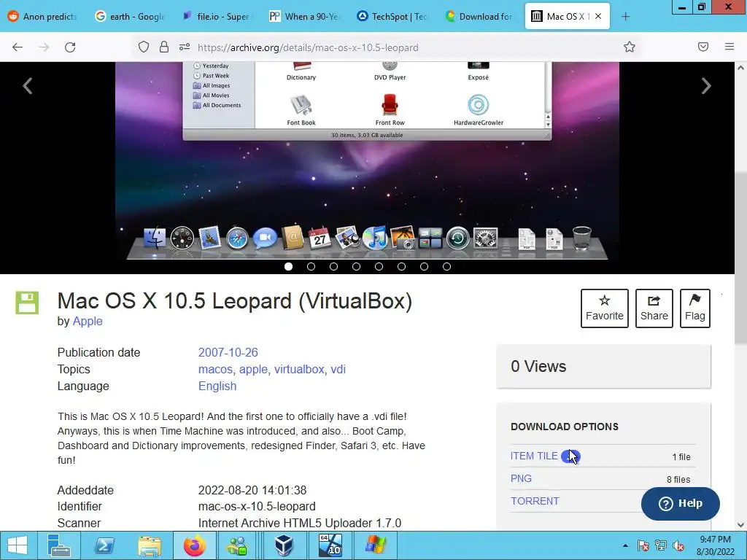
Task: Switch to the Download for tab
Action: (x=478, y=16)
